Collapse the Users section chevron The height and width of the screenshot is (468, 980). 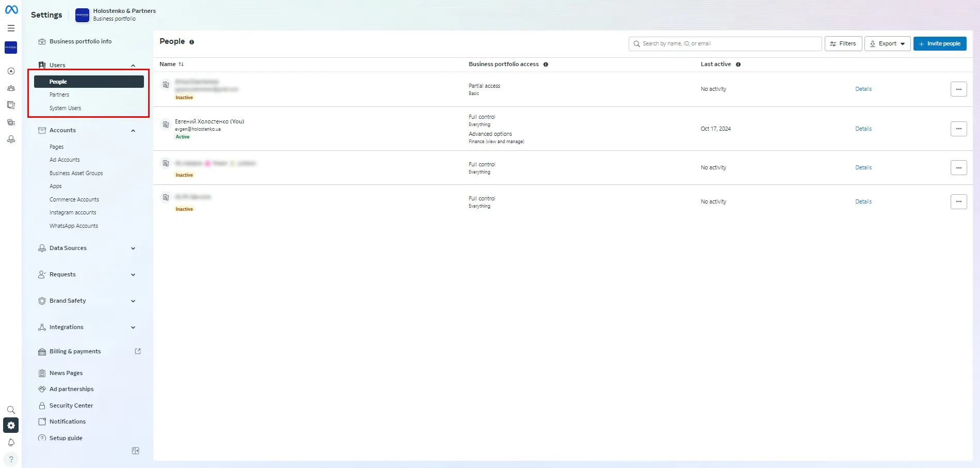(133, 66)
